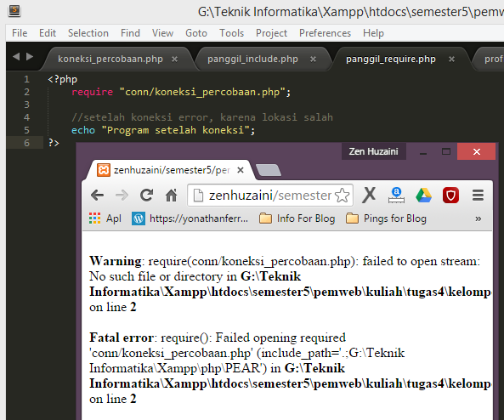Expand the bookmarks overflow chevron
This screenshot has width=504, height=420.
[x=478, y=219]
